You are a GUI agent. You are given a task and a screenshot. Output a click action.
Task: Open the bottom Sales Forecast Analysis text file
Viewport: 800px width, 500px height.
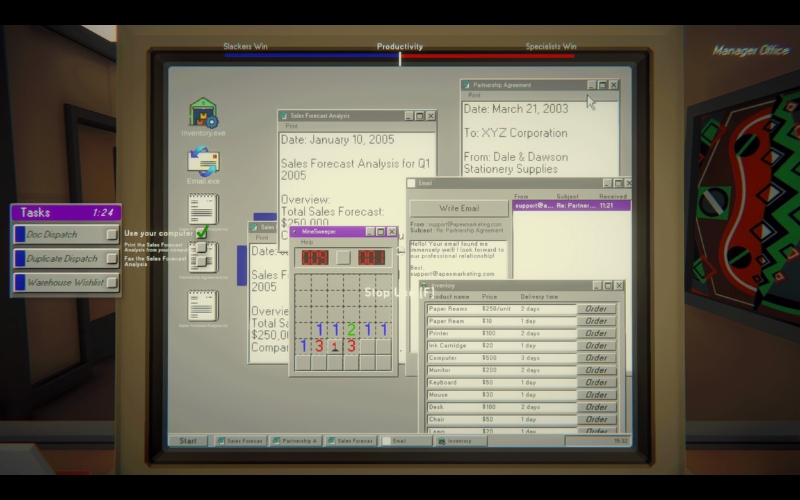(x=203, y=305)
